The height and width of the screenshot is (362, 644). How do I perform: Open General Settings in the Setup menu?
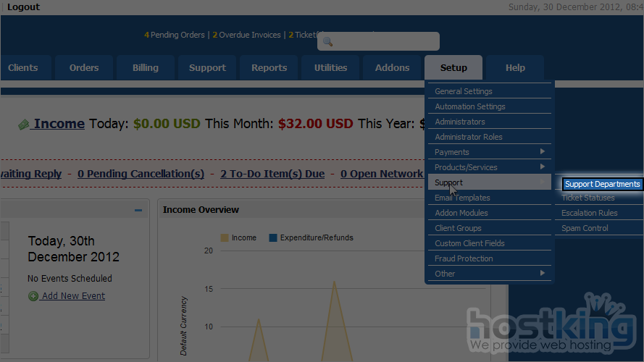coord(463,91)
